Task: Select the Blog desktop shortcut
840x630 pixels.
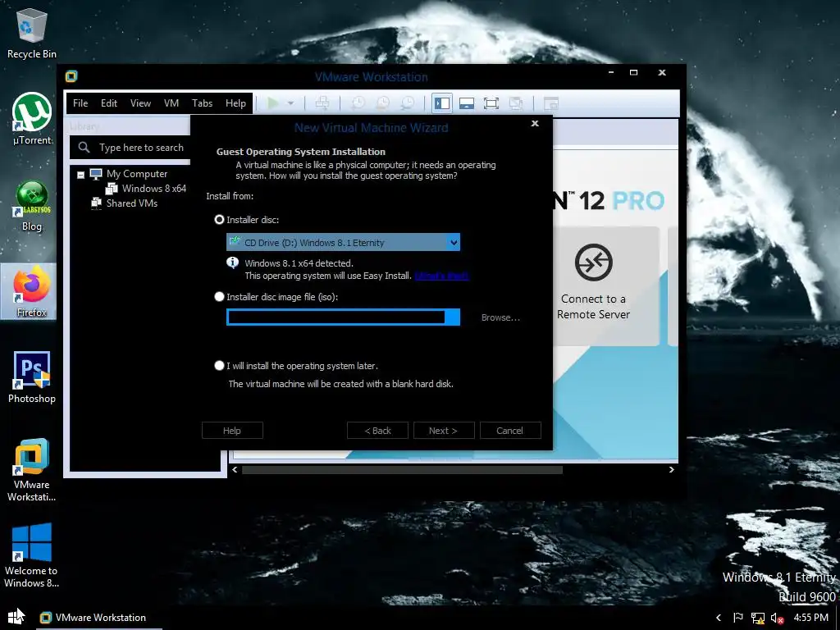Action: (32, 206)
